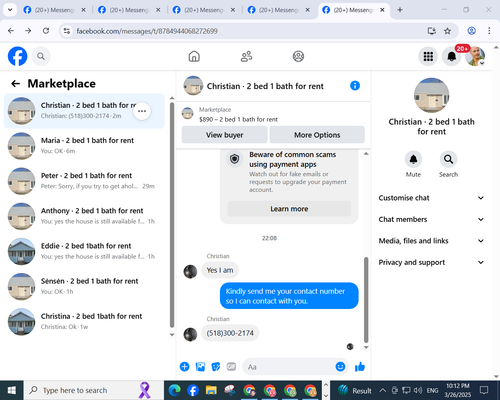This screenshot has height=400, width=500.
Task: Open Christina's 2 bed 1bath chat
Action: coord(84,322)
